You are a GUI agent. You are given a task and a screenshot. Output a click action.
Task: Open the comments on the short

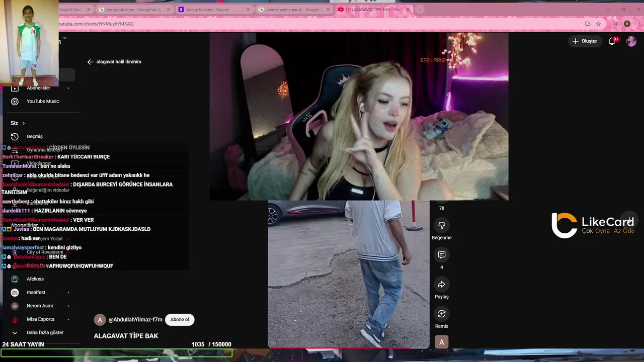442,255
